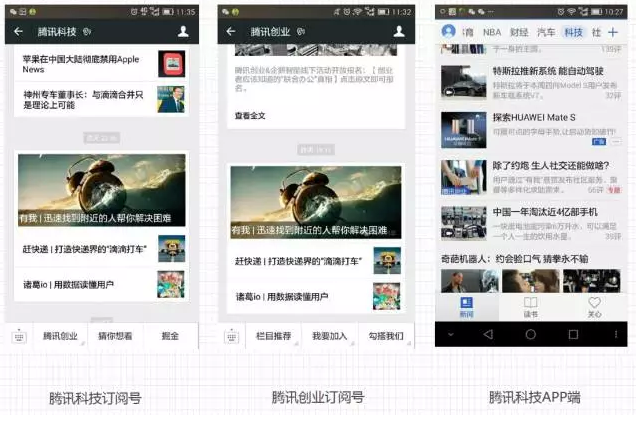Screen dimensions: 636x431
Task: Open 神州专车董事长 article
Action: pos(101,100)
